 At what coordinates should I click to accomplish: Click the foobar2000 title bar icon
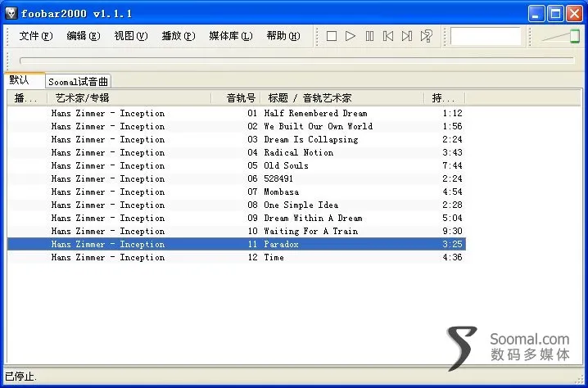[11, 13]
